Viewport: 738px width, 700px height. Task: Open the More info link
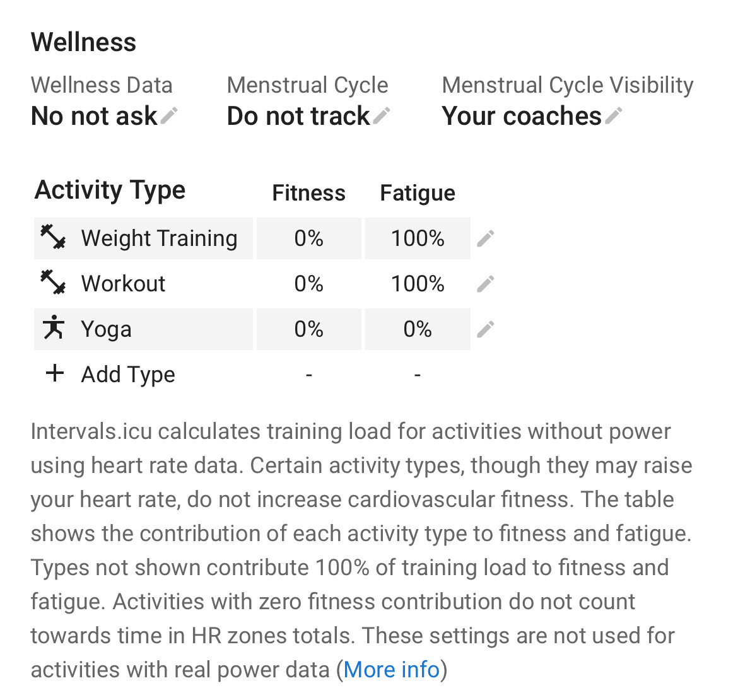[392, 670]
